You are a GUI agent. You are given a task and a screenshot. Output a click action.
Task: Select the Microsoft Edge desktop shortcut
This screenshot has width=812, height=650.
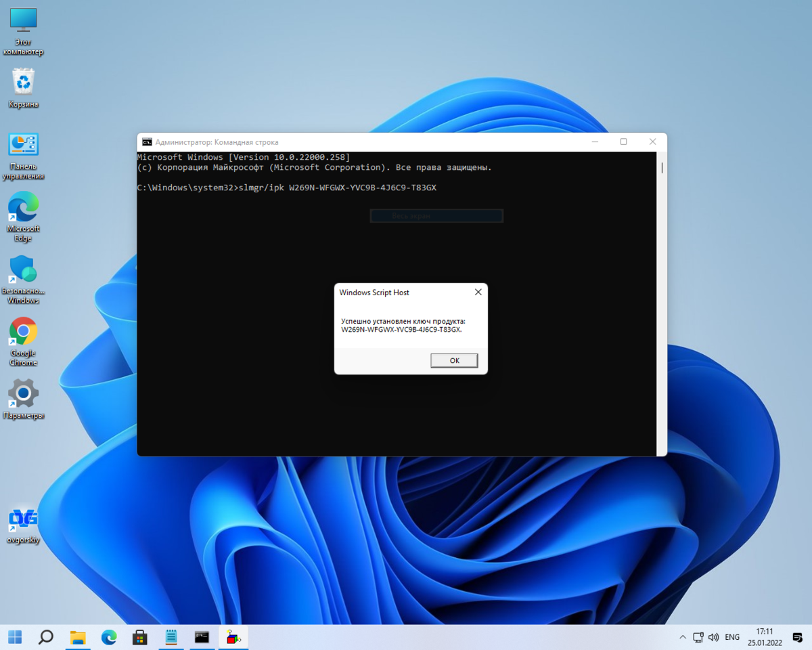coord(23,217)
